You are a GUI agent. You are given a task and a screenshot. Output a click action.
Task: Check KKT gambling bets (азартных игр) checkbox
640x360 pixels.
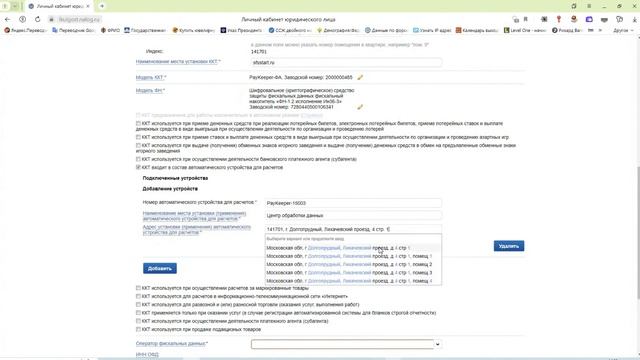138,137
